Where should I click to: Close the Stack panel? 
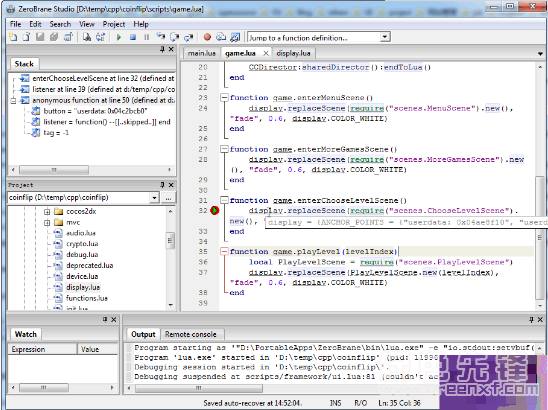171,49
